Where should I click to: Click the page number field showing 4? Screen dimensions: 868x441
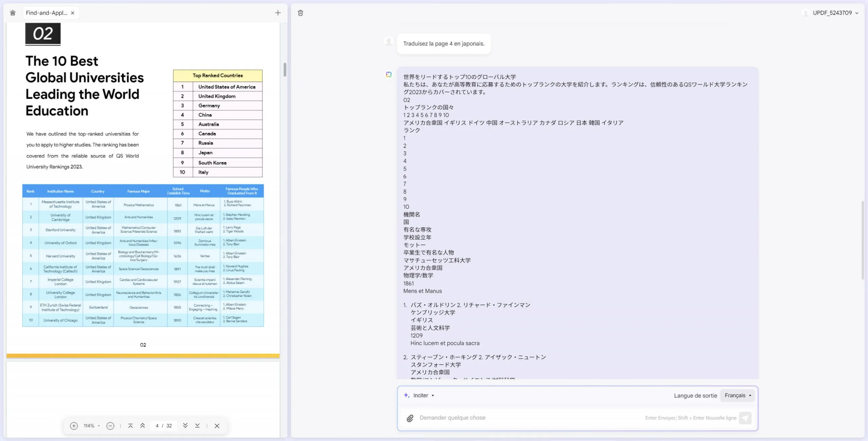click(157, 426)
